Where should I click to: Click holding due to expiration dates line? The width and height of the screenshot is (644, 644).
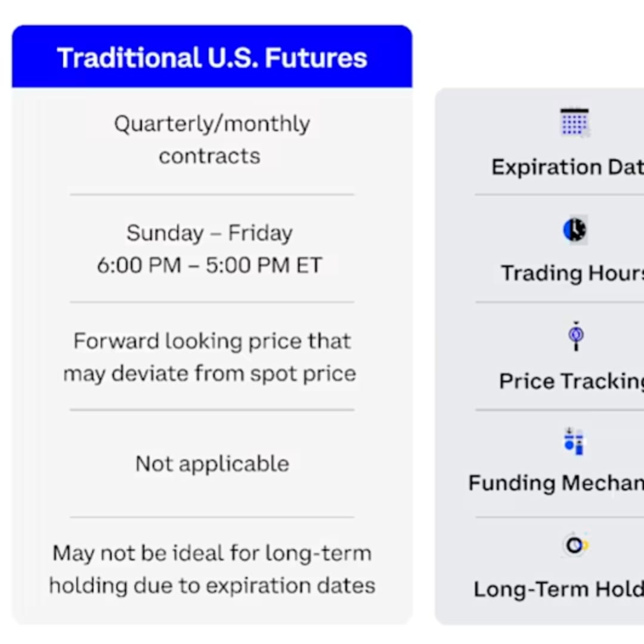click(x=212, y=586)
